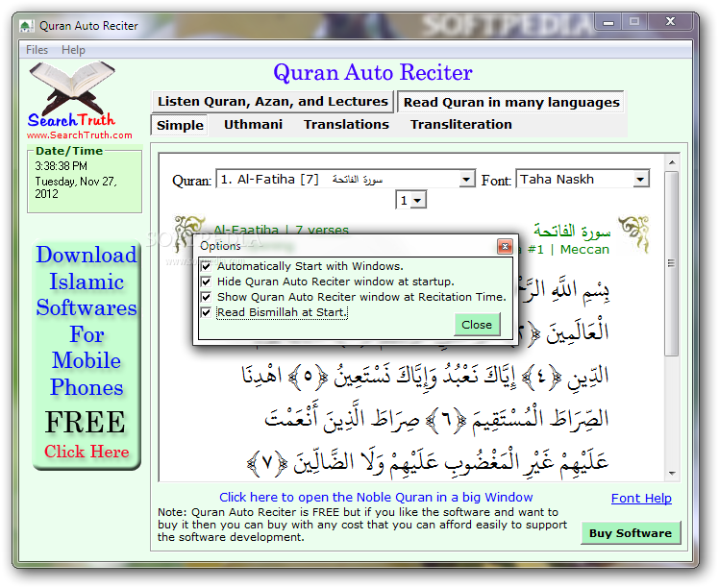Select the Transliteration sub-tab

point(460,125)
